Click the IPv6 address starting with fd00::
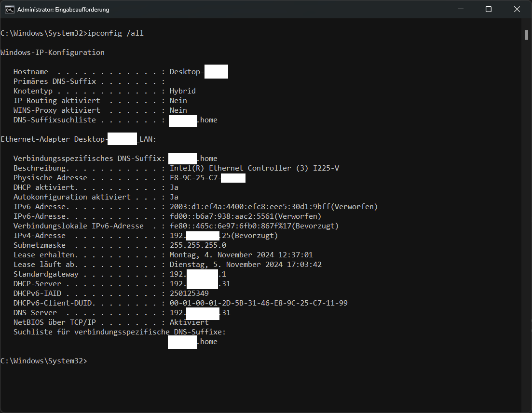The image size is (532, 413). point(246,216)
